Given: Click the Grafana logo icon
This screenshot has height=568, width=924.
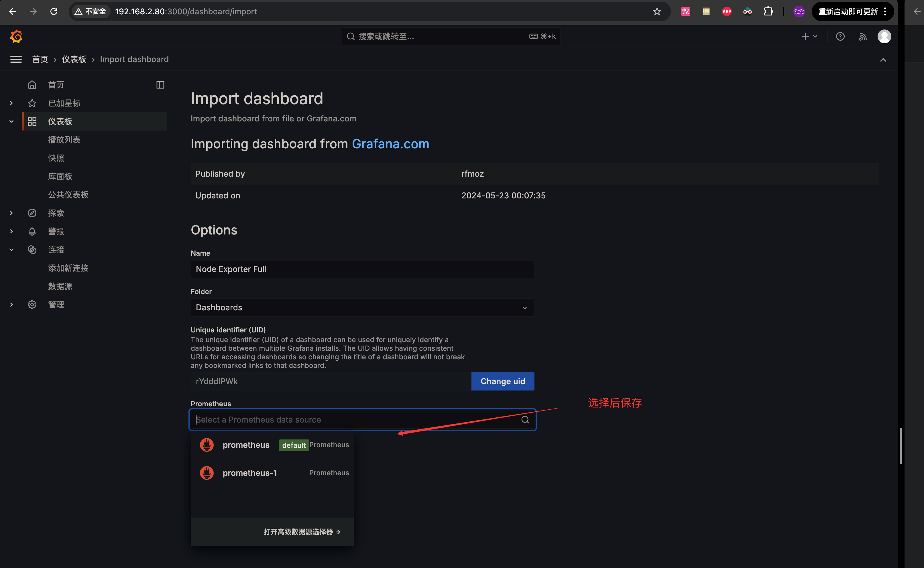Looking at the screenshot, I should 16,36.
